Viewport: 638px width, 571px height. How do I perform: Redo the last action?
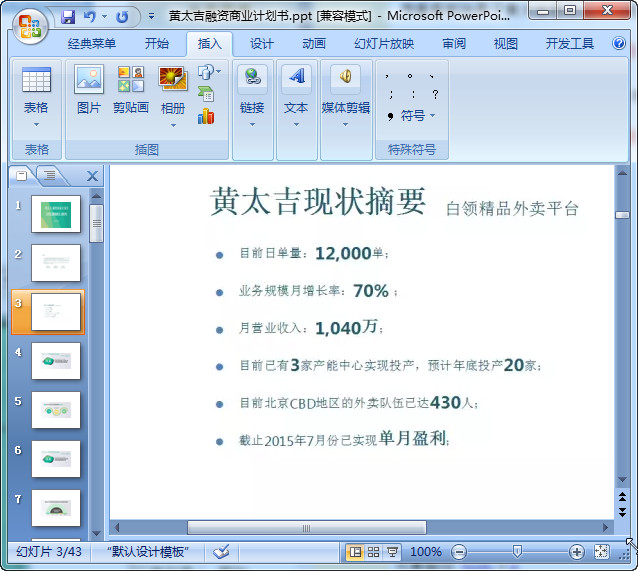(122, 17)
